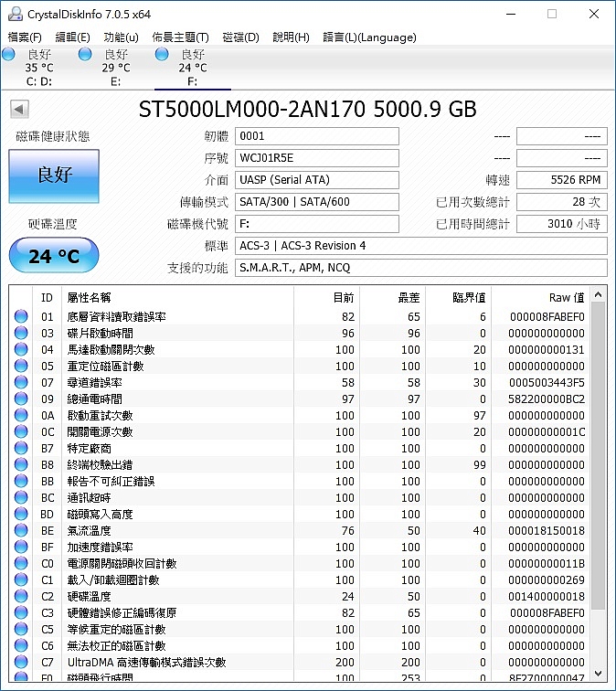
Task: Click the scrollbar up arrow in attribute list
Action: click(x=598, y=294)
